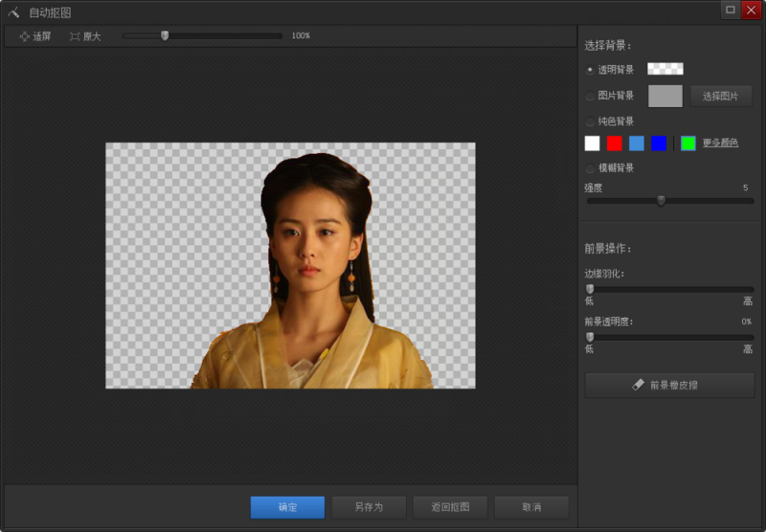The image size is (766, 532).
Task: Click the cutout portrait preview image
Action: (x=291, y=265)
